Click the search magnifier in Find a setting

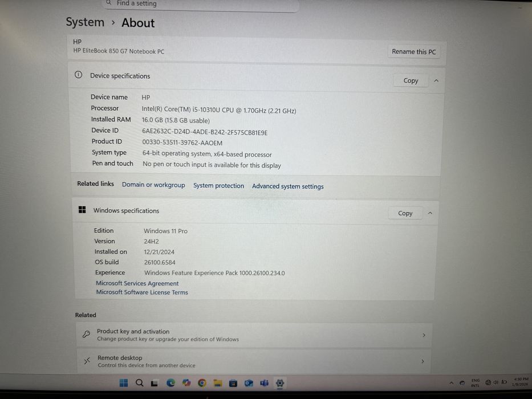coord(109,3)
